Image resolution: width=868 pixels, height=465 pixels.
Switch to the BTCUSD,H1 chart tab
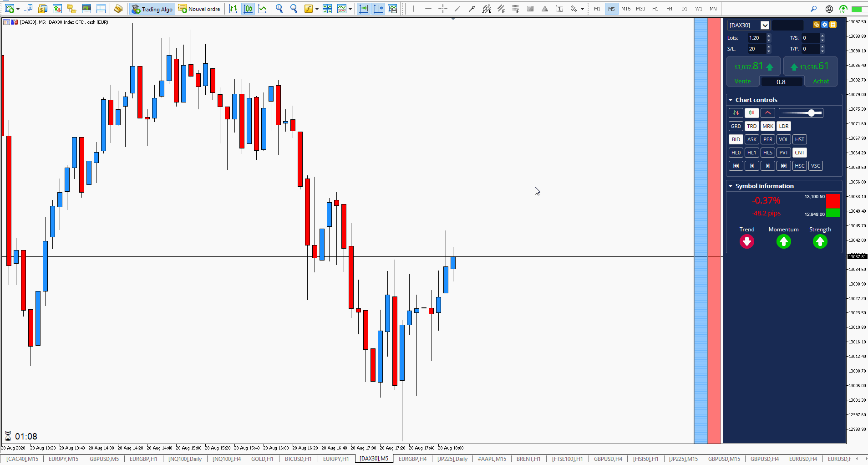tap(298, 459)
